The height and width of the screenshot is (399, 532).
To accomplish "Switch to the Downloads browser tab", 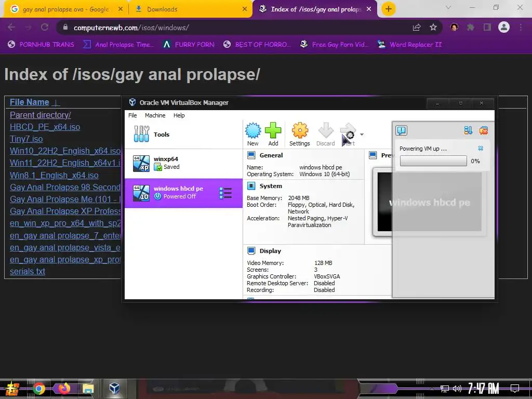I will (x=190, y=9).
